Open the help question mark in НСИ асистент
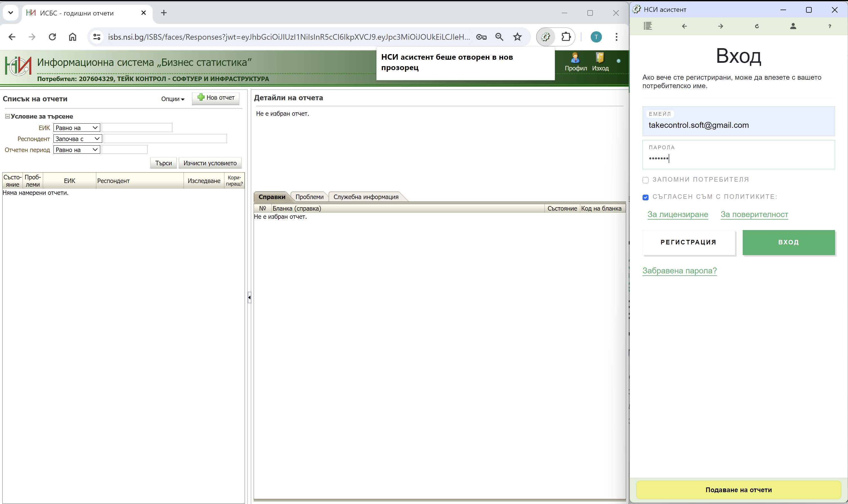The height and width of the screenshot is (504, 848). [x=830, y=26]
